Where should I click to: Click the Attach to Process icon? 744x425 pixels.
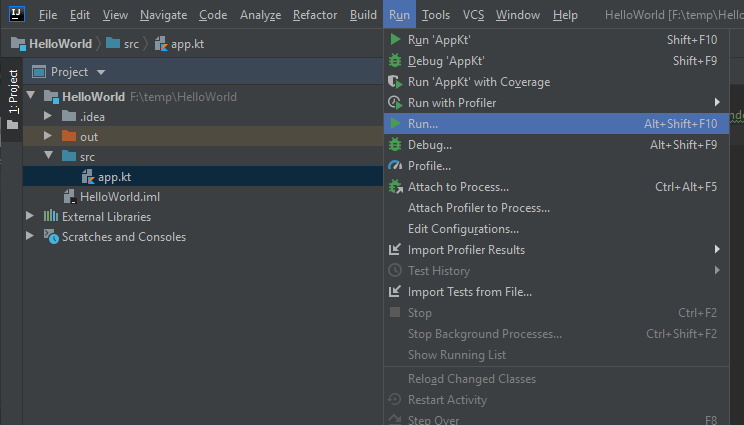[395, 187]
